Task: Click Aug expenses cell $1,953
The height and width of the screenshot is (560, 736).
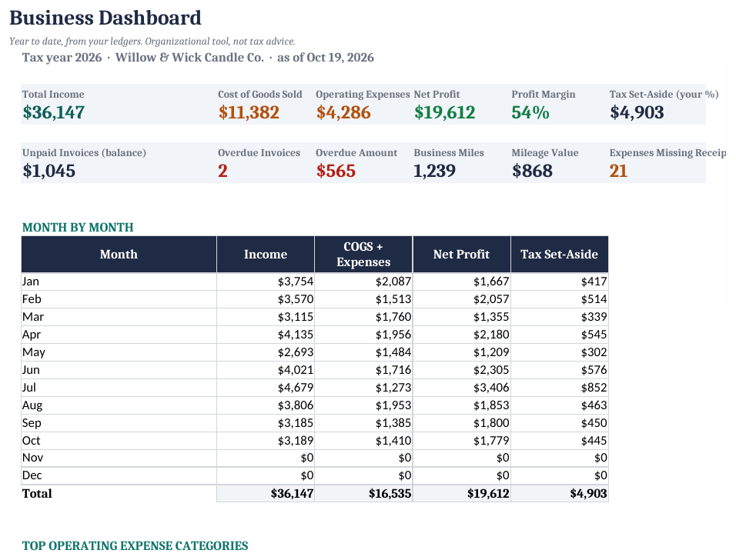Action: (x=363, y=405)
